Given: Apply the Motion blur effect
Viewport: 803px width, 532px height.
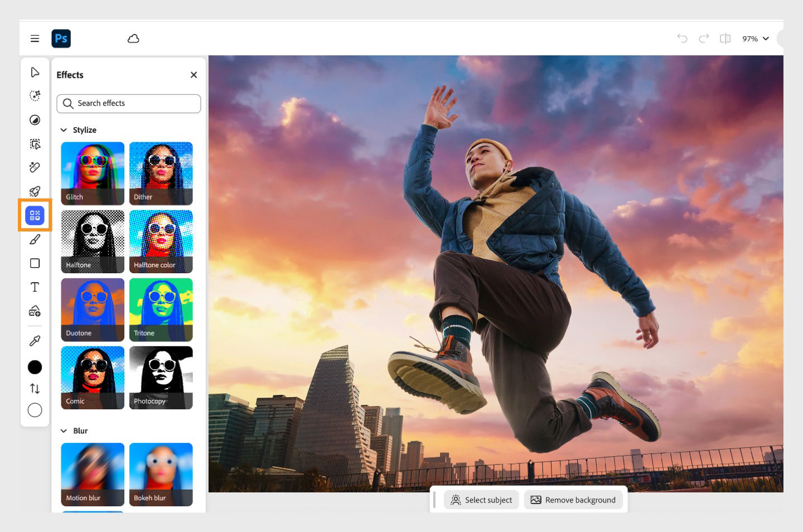Looking at the screenshot, I should pyautogui.click(x=93, y=475).
